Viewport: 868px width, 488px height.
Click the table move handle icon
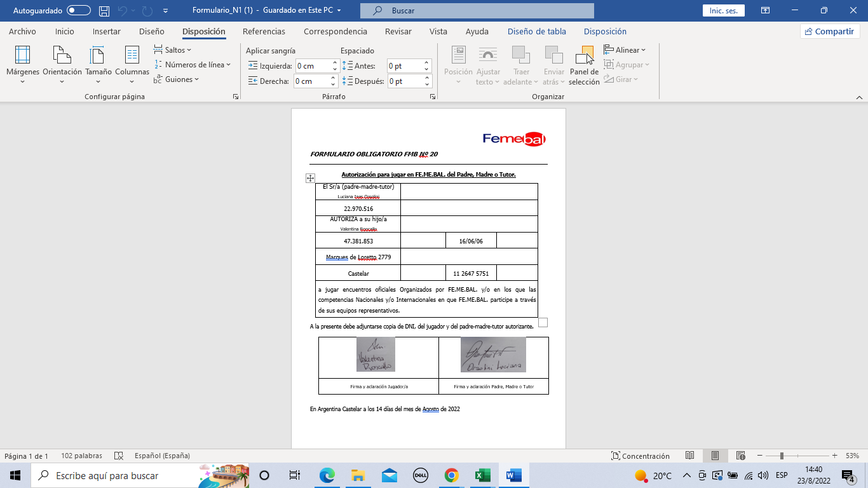[x=311, y=179]
